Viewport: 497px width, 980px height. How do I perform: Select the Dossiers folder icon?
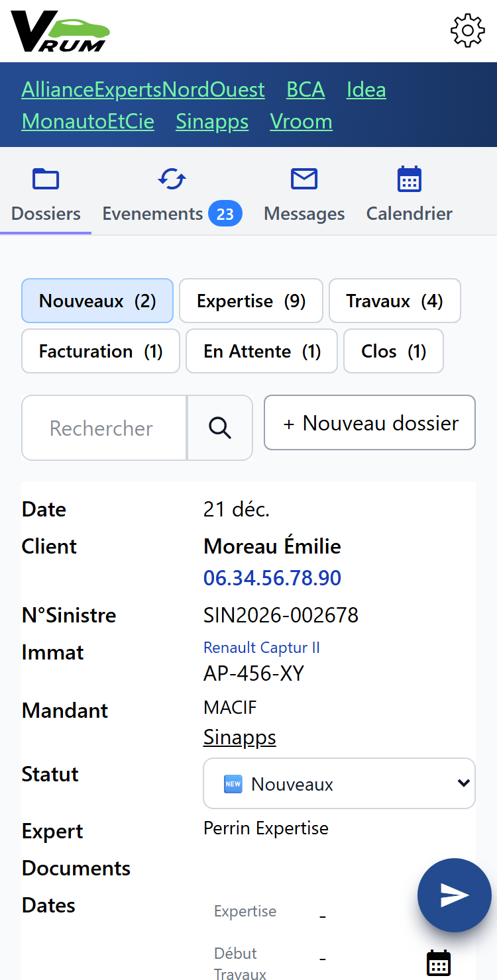pos(46,179)
